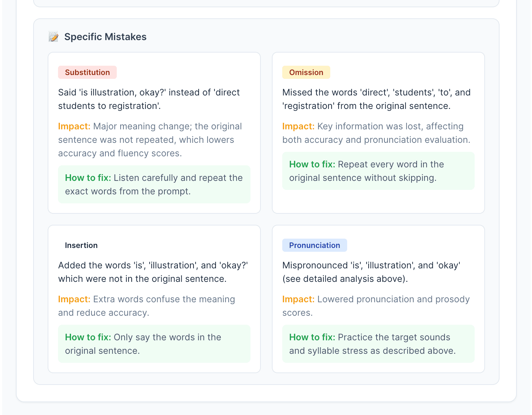Click 'Only say the words' fix tip box
Viewport: 532px width, 415px height.
[154, 344]
